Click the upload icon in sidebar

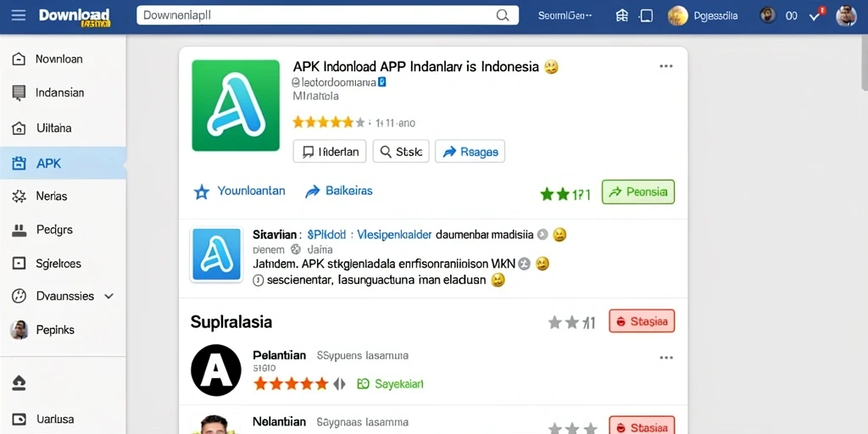coord(19,382)
